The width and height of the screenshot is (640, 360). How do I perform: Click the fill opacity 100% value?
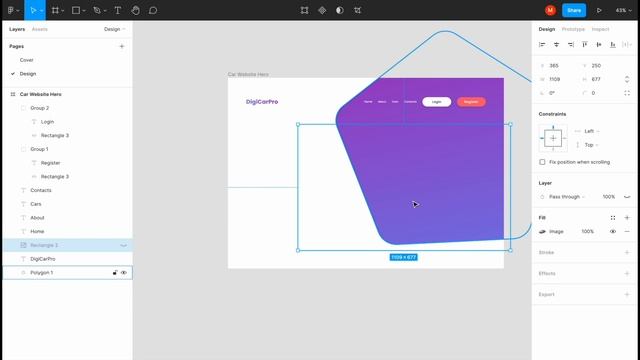[x=588, y=231]
